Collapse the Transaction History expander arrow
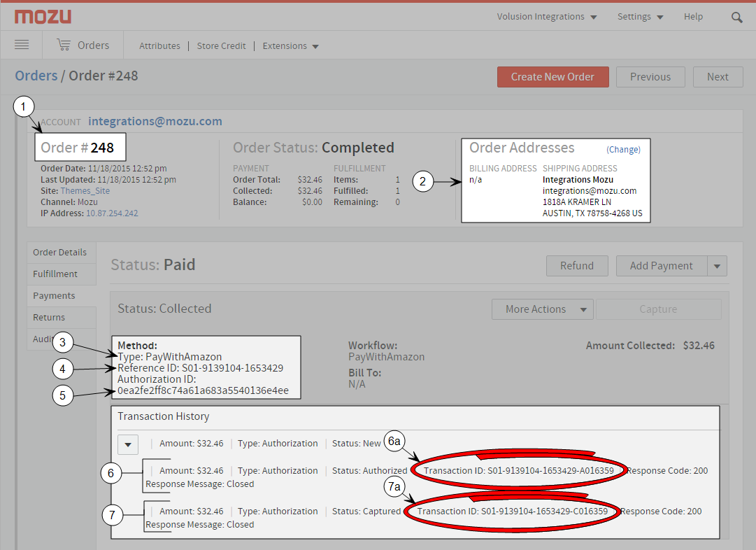The width and height of the screenshot is (756, 550). [x=128, y=444]
